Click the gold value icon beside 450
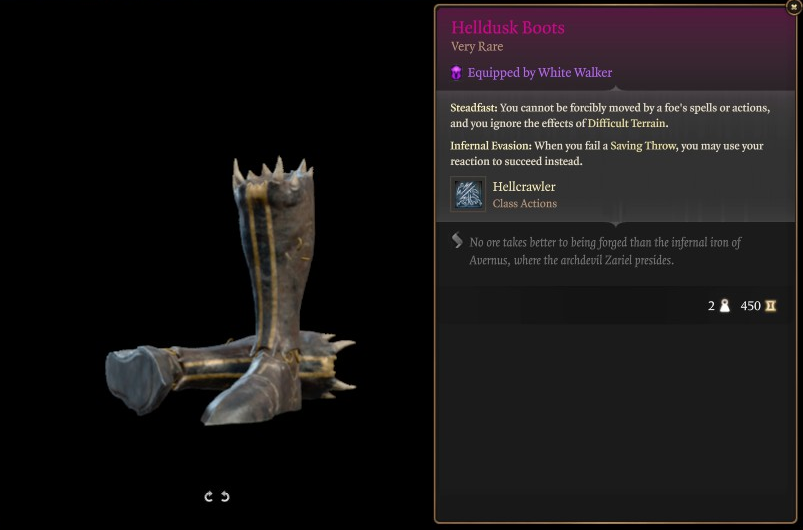Screen dimensions: 803x530 point(770,306)
